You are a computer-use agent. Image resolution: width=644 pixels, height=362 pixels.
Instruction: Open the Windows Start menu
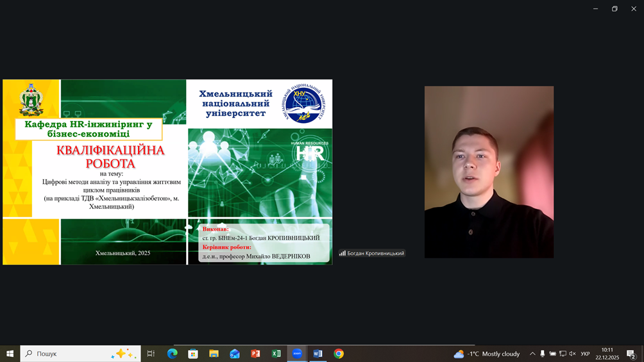point(10,354)
